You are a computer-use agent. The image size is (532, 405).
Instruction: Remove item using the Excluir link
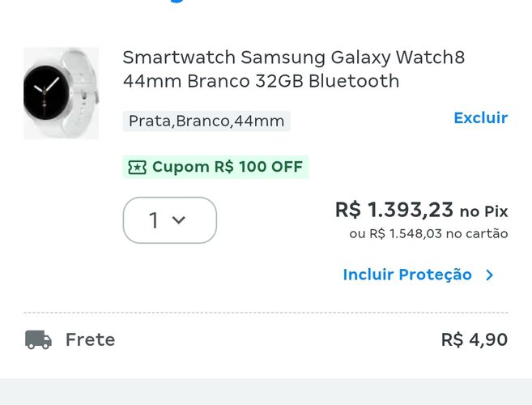(x=481, y=117)
